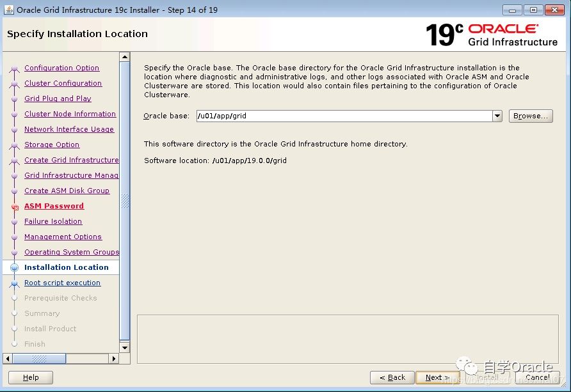Close the Oracle installer window
The width and height of the screenshot is (571, 392).
click(554, 10)
